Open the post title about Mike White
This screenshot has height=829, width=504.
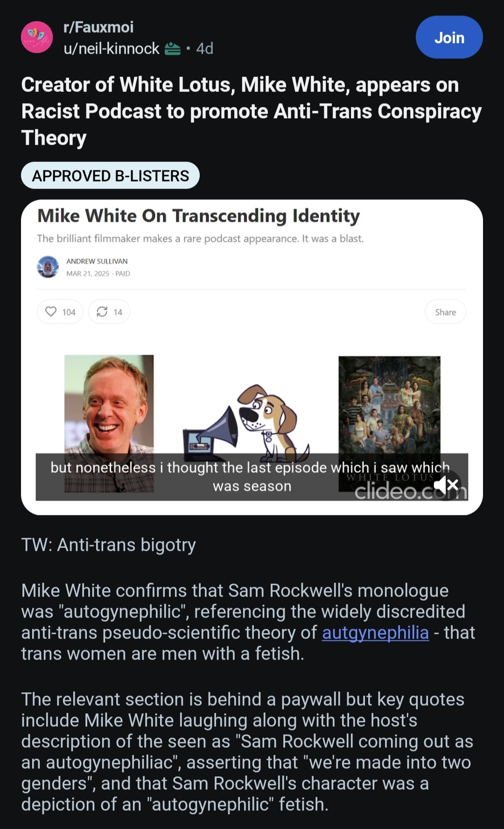[252, 111]
